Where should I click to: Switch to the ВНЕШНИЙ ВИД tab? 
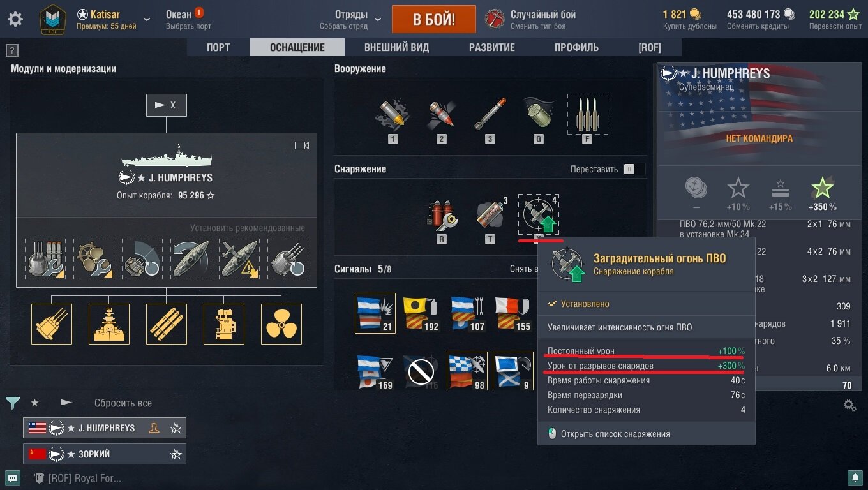pos(396,47)
